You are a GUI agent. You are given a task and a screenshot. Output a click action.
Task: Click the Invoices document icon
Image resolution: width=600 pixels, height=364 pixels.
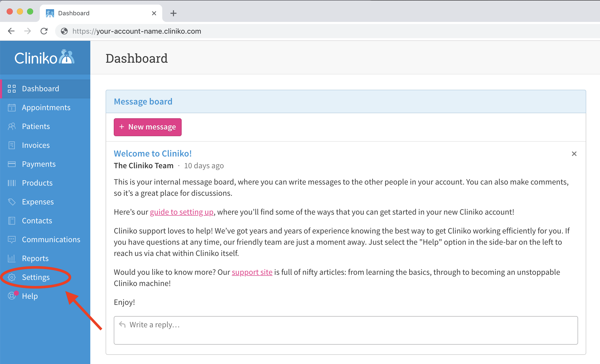pos(12,145)
